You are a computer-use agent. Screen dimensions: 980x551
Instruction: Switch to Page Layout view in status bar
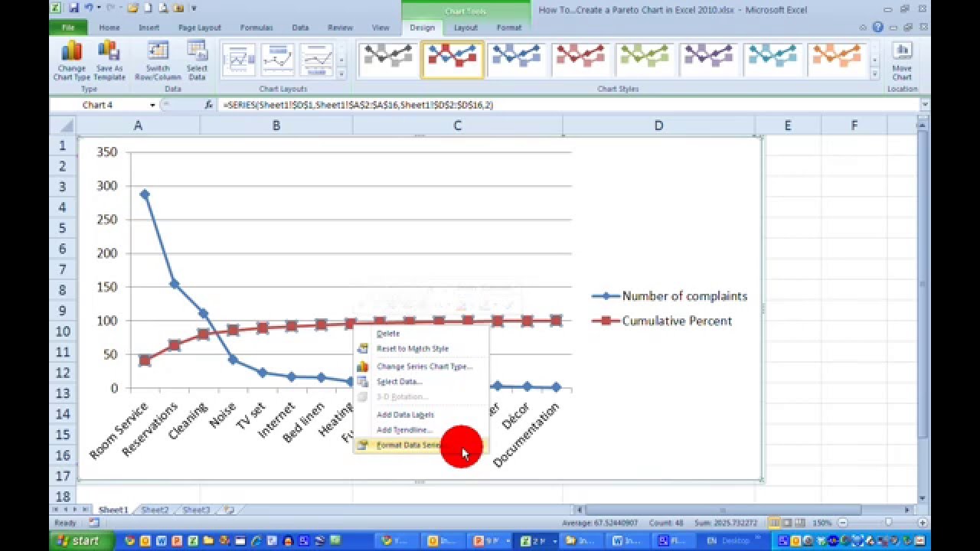[786, 523]
